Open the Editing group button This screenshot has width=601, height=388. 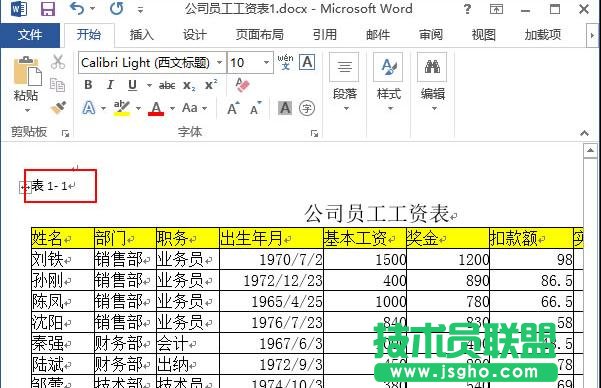[432, 82]
